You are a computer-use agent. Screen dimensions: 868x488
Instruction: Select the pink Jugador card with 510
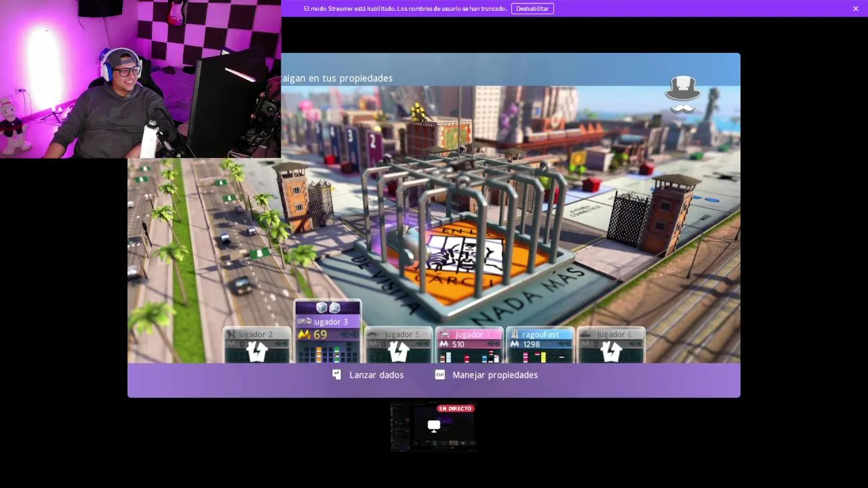tap(469, 345)
